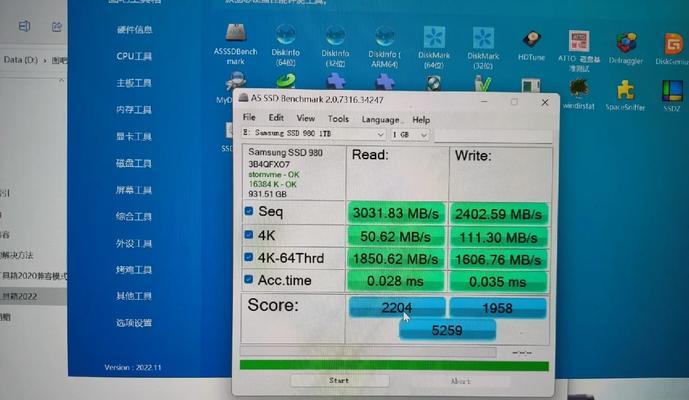The width and height of the screenshot is (689, 400).
Task: Open the Edit menu in AS SSD Benchmark
Action: click(x=276, y=117)
